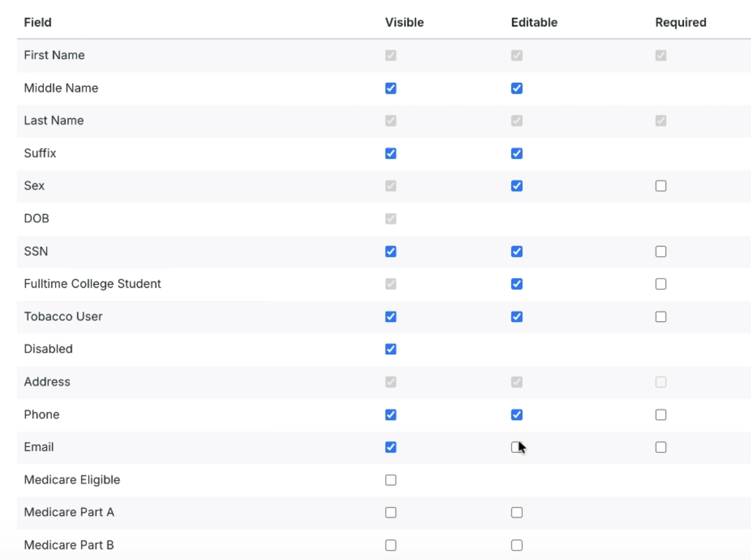Click disabled Editable checkbox for Last Name
Image resolution: width=751 pixels, height=560 pixels.
pos(517,121)
